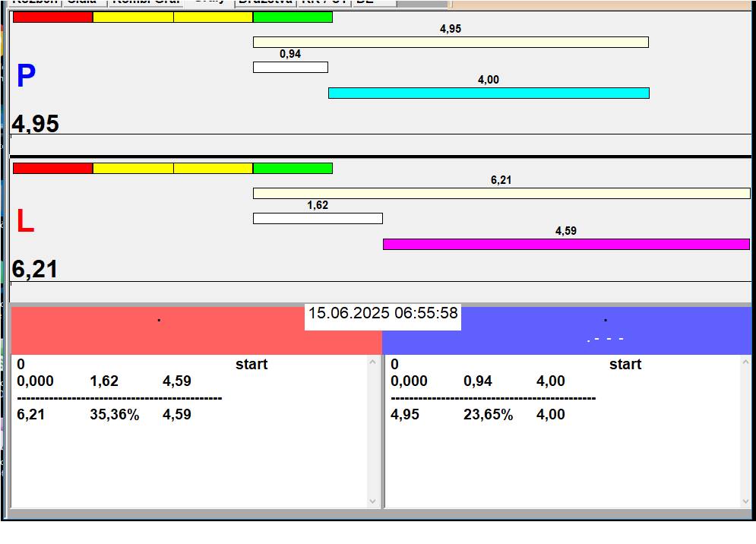Screen dimensions: 756x544
Task: Click the yellow segment beside green in lane L
Action: [x=213, y=169]
